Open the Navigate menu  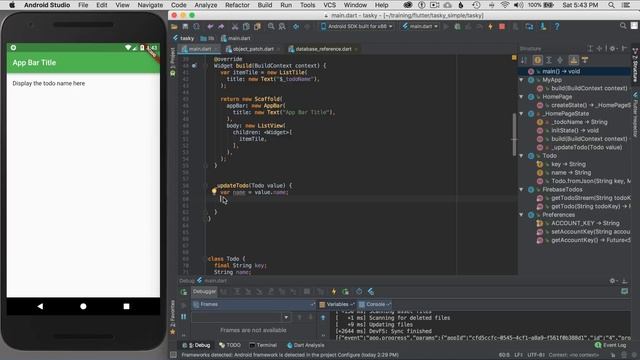click(x=150, y=5)
